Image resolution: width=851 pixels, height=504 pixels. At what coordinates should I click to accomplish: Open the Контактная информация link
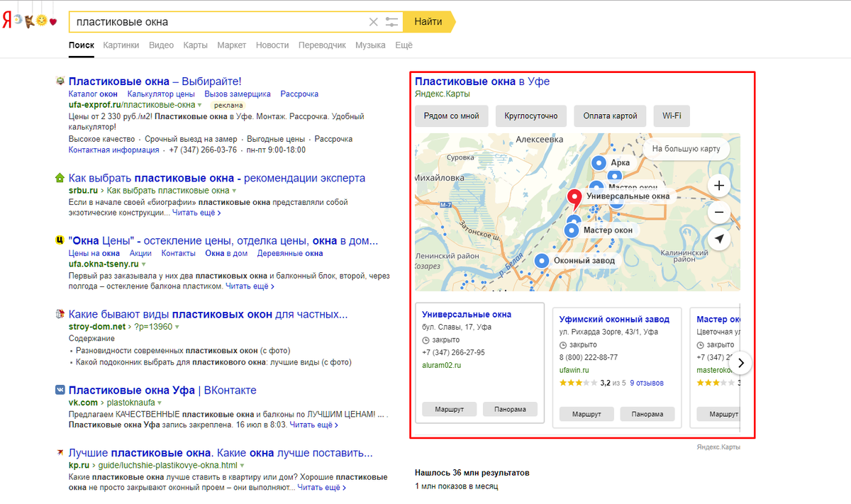(x=114, y=150)
